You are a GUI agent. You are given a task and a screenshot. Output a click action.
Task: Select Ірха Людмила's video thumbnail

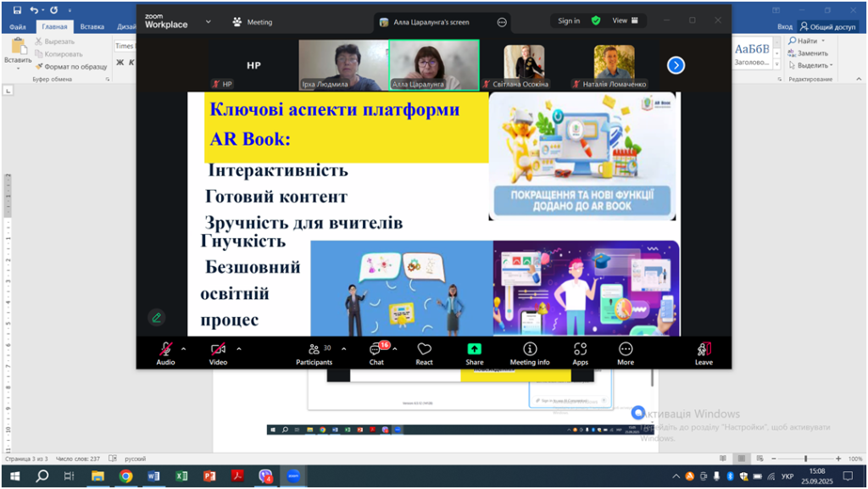(343, 64)
